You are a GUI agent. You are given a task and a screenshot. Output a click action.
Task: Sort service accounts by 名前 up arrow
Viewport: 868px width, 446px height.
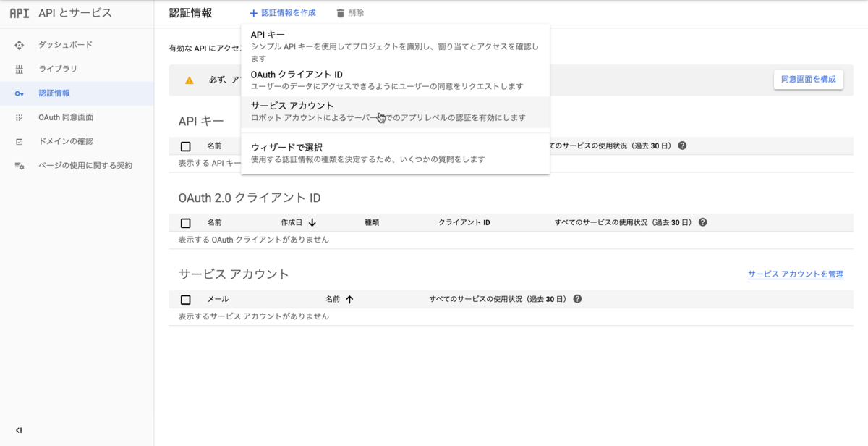[x=349, y=299]
